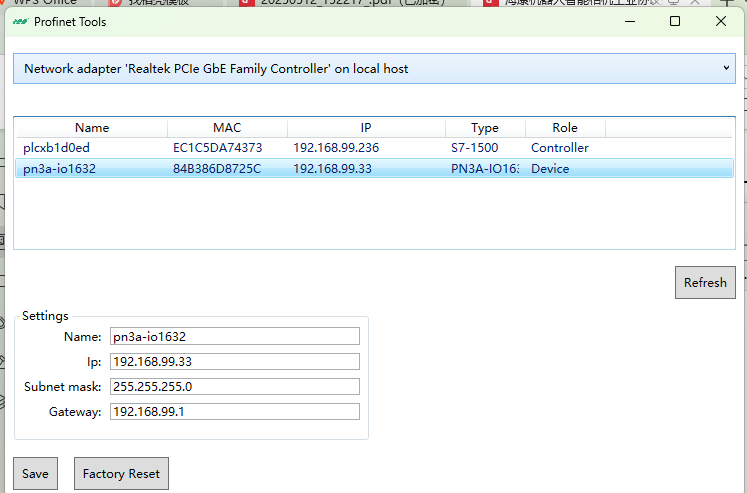The height and width of the screenshot is (493, 747).
Task: Click IP cell 192.168.99.236
Action: pyautogui.click(x=336, y=148)
